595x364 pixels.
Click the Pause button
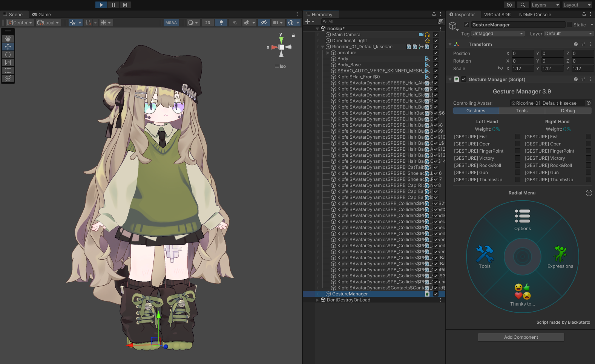click(113, 5)
